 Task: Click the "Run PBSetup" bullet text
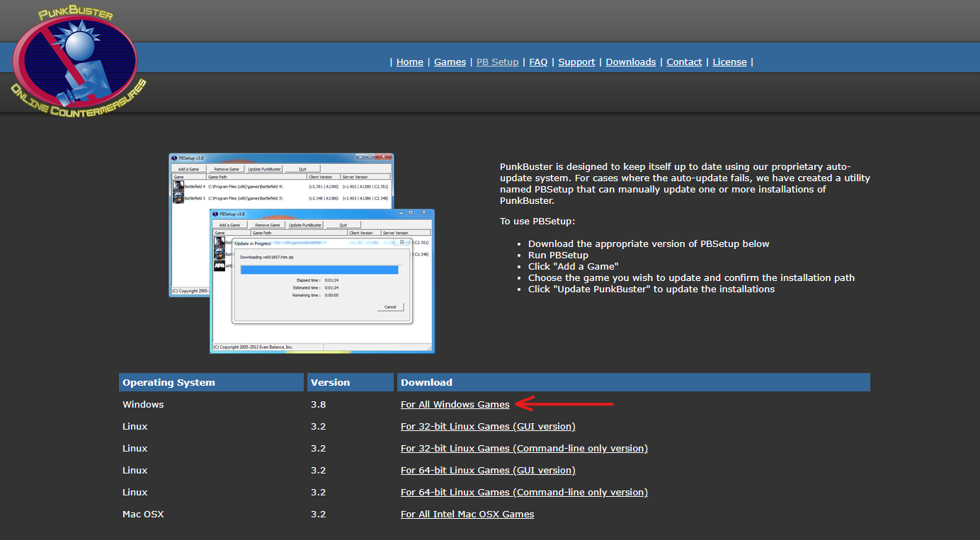tap(558, 255)
